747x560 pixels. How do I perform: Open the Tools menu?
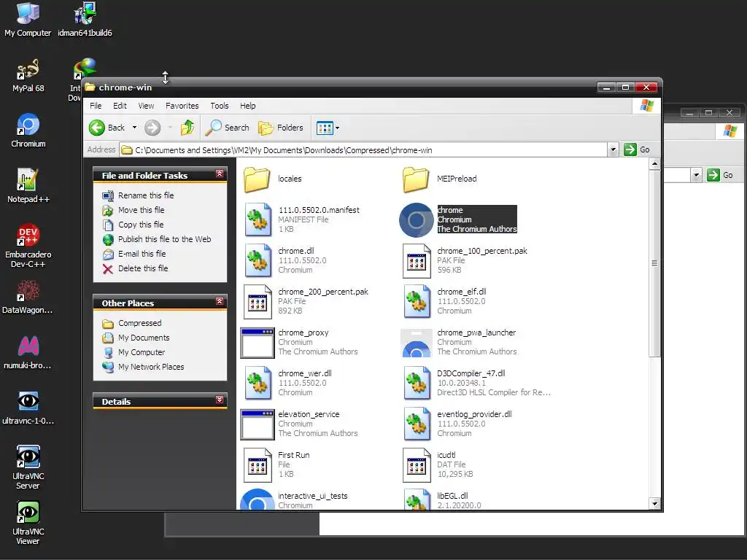(219, 106)
